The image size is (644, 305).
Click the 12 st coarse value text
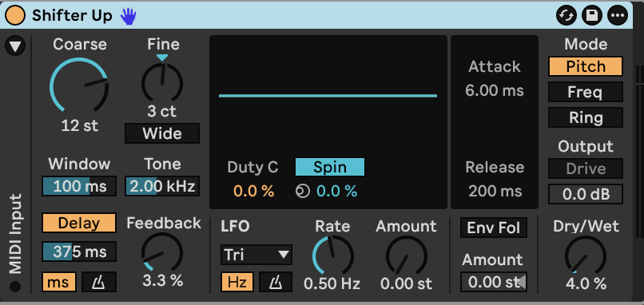[x=79, y=125]
